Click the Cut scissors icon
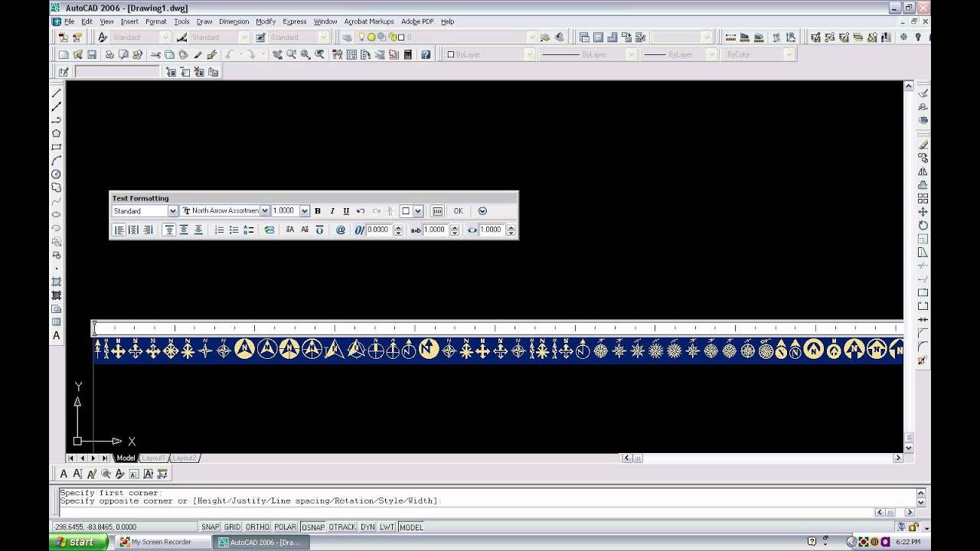Viewport: 980px width, 551px height. click(x=156, y=54)
